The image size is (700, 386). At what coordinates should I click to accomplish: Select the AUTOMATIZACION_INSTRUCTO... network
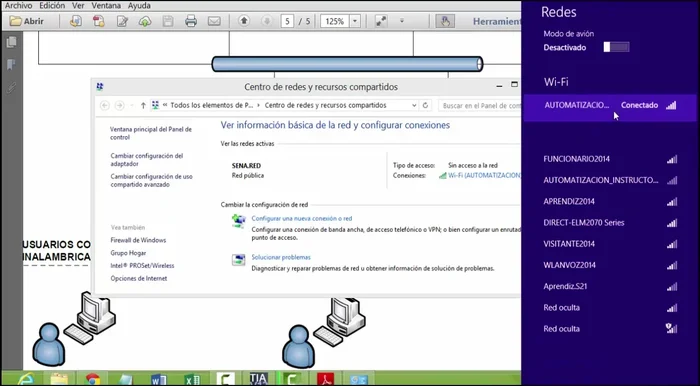pyautogui.click(x=610, y=180)
